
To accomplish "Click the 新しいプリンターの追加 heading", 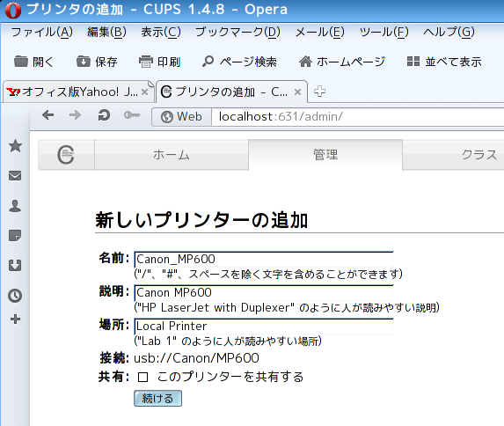I will (201, 220).
